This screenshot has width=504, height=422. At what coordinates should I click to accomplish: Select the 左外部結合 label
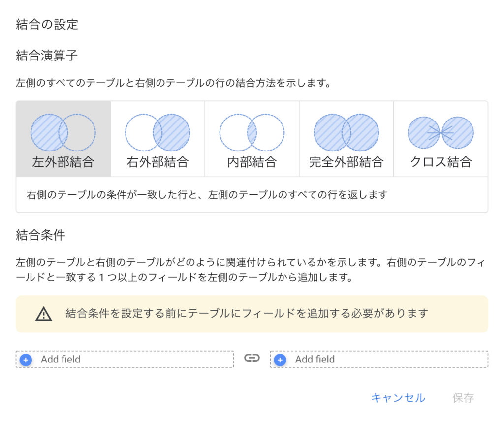pyautogui.click(x=63, y=162)
